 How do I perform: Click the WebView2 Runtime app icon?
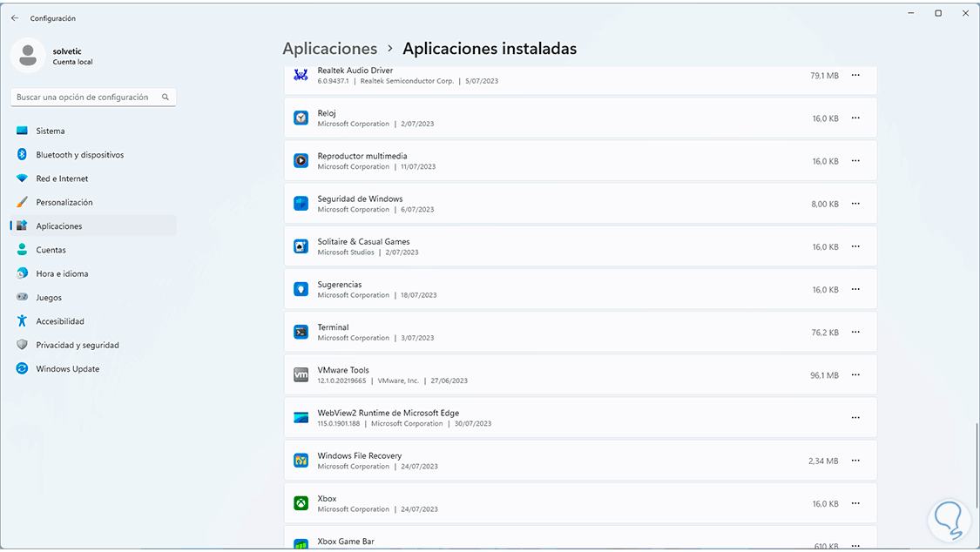301,418
